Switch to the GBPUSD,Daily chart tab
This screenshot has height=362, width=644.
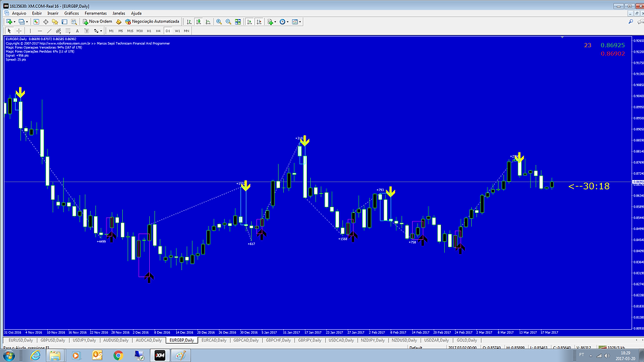click(x=53, y=340)
